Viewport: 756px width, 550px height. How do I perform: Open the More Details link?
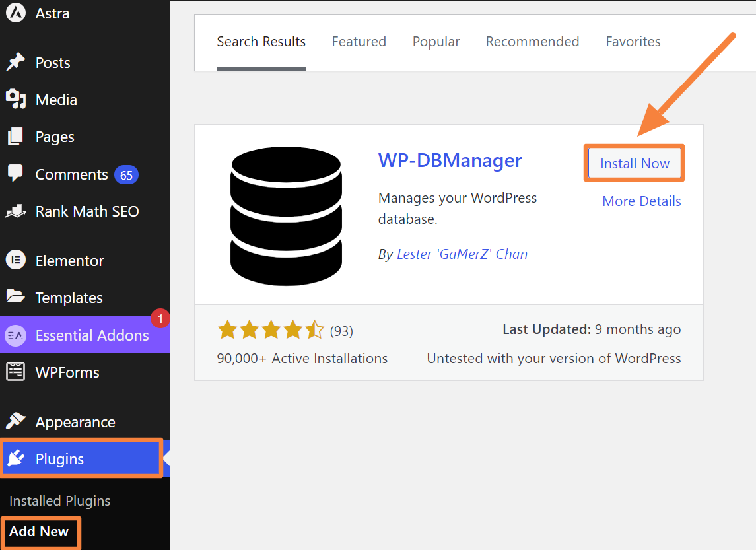[642, 201]
